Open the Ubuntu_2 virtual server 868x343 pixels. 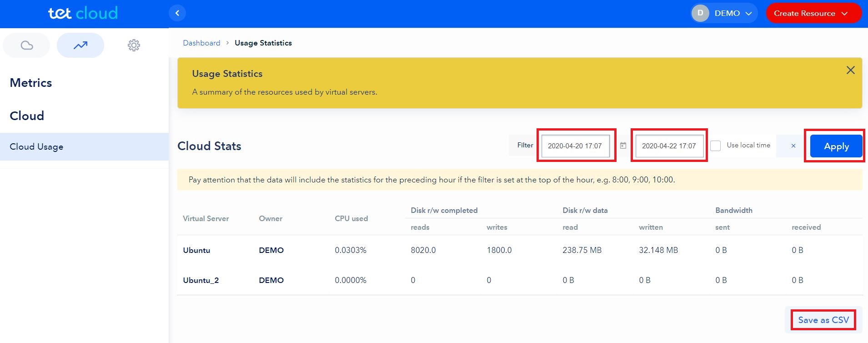pyautogui.click(x=201, y=280)
